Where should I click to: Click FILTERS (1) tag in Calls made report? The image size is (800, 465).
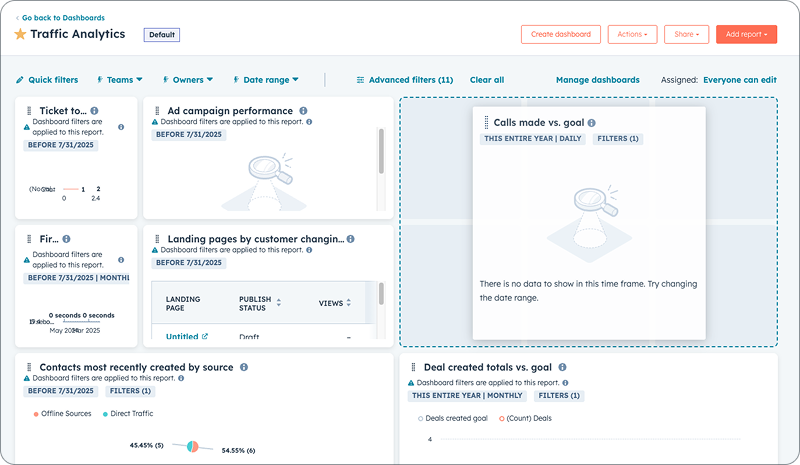click(x=618, y=139)
